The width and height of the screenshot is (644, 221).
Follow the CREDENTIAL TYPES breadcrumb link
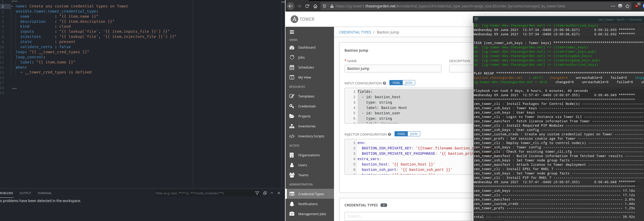coord(355,32)
